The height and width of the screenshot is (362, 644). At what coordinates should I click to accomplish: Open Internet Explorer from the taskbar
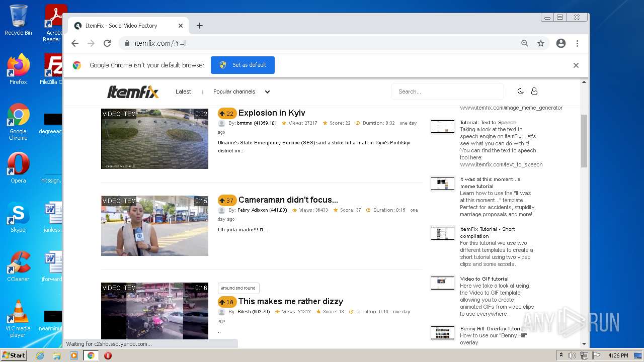(x=40, y=355)
